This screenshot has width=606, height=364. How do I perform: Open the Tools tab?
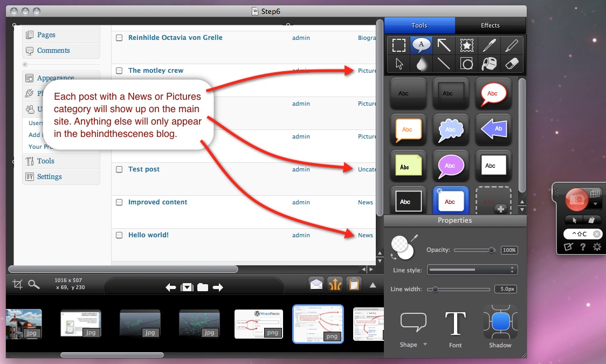pyautogui.click(x=419, y=25)
